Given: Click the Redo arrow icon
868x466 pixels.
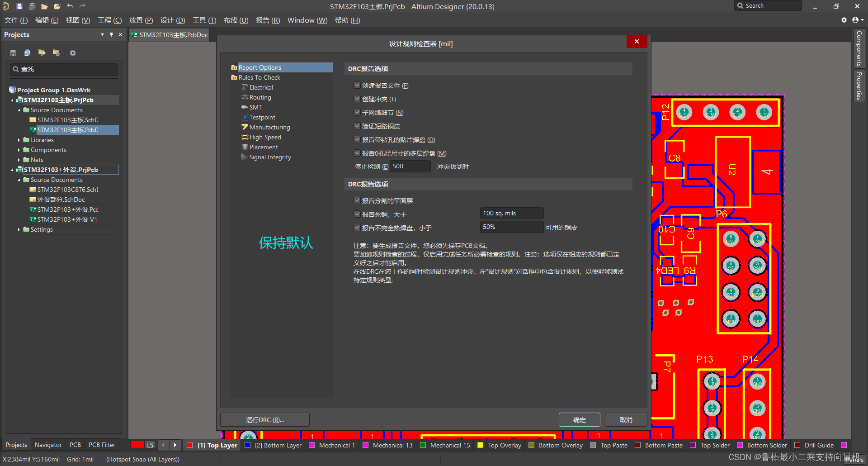Looking at the screenshot, I should (82, 6).
